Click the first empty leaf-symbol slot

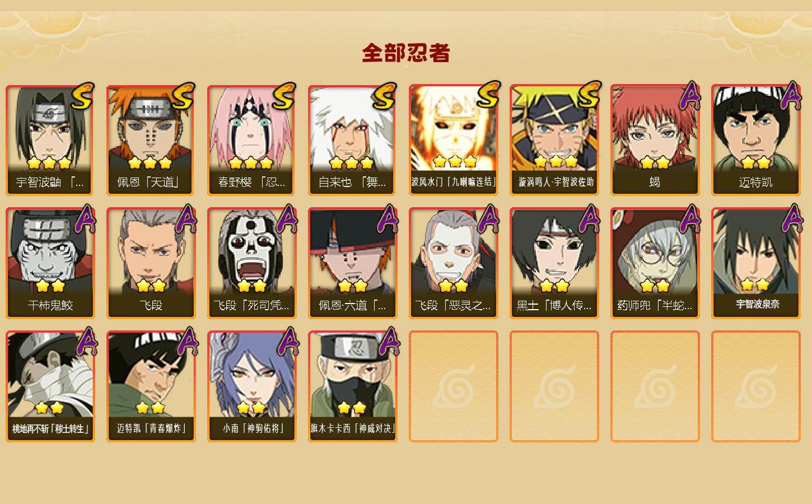[x=454, y=386]
